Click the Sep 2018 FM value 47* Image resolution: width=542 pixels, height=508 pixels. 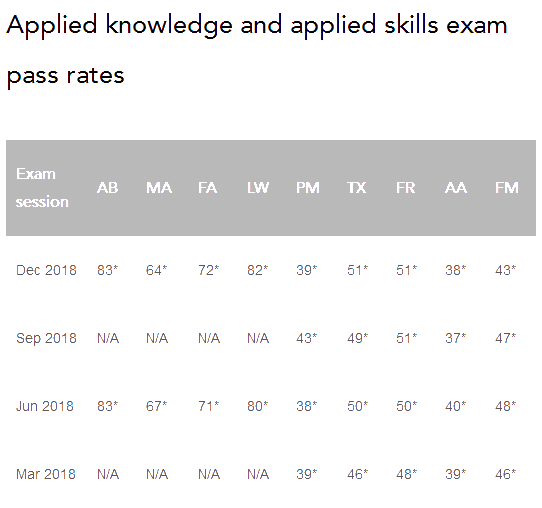coord(505,338)
